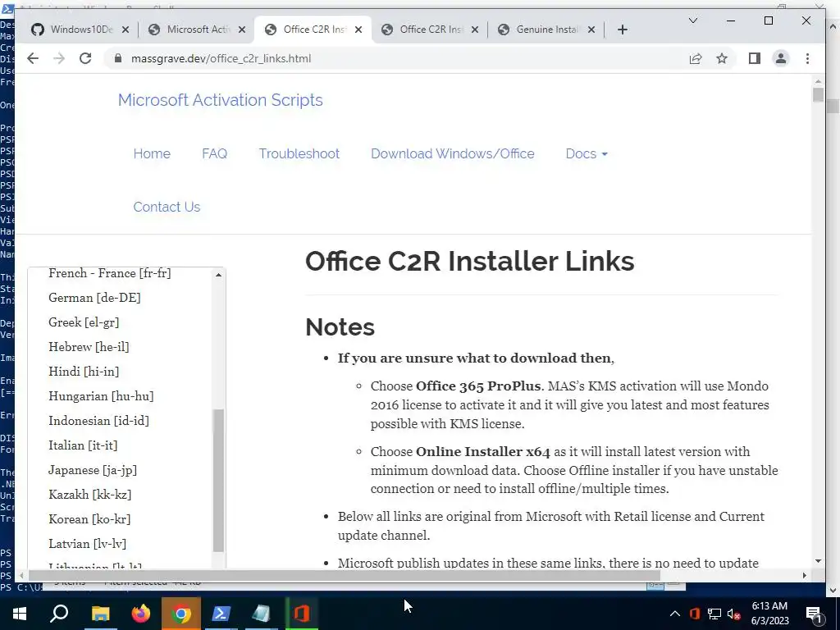This screenshot has width=840, height=630.
Task: Click Office icon in system tray
Action: click(695, 614)
